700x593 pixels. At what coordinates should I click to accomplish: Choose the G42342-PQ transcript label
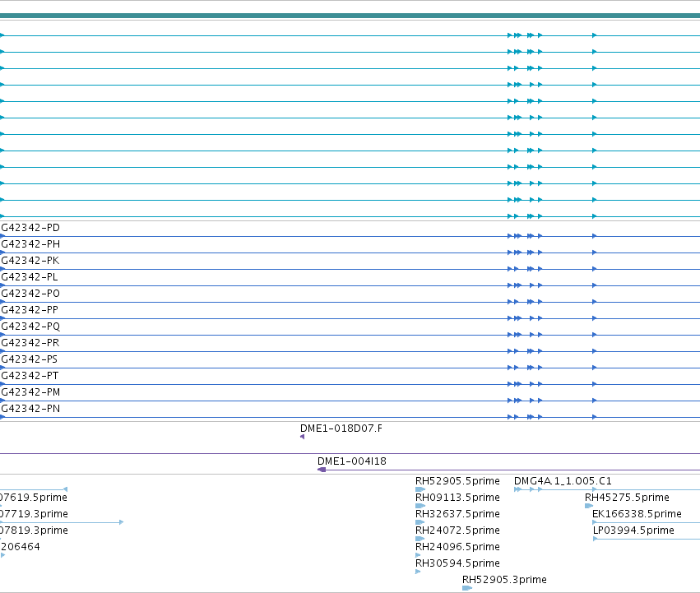[x=30, y=327]
